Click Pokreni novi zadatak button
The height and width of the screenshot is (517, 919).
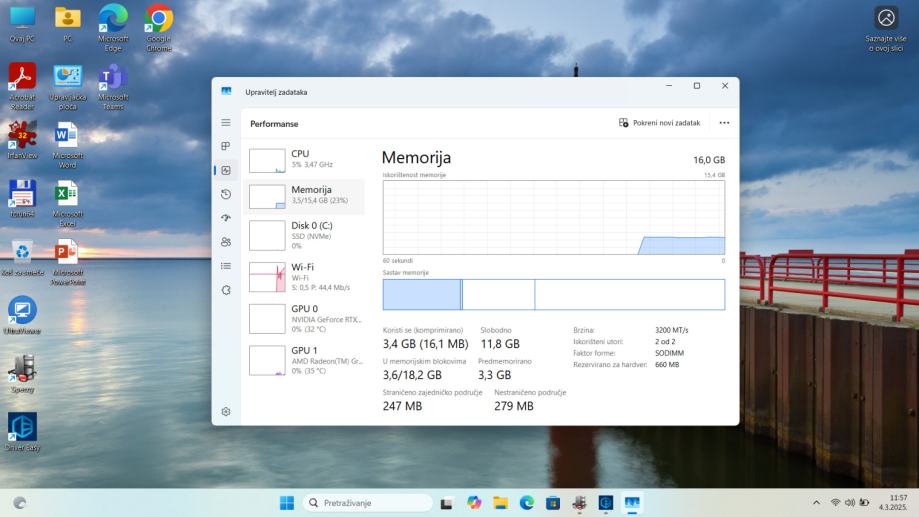click(x=659, y=123)
